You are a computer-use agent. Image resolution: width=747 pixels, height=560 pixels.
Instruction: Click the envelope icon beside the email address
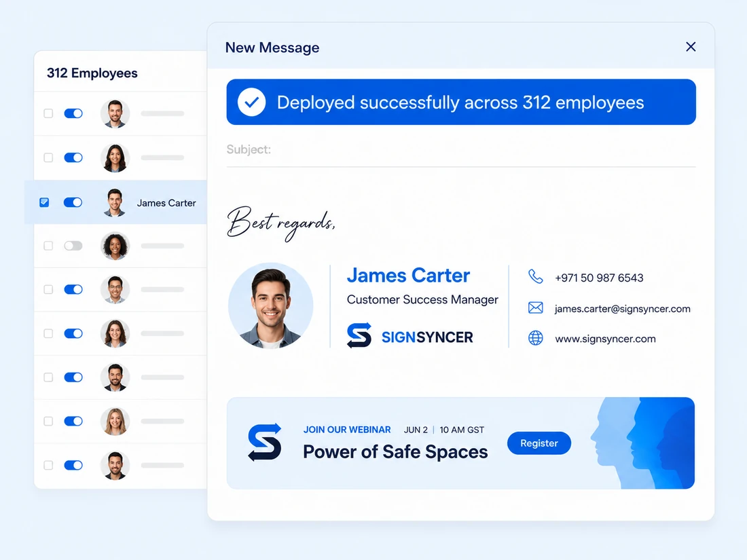click(x=536, y=307)
